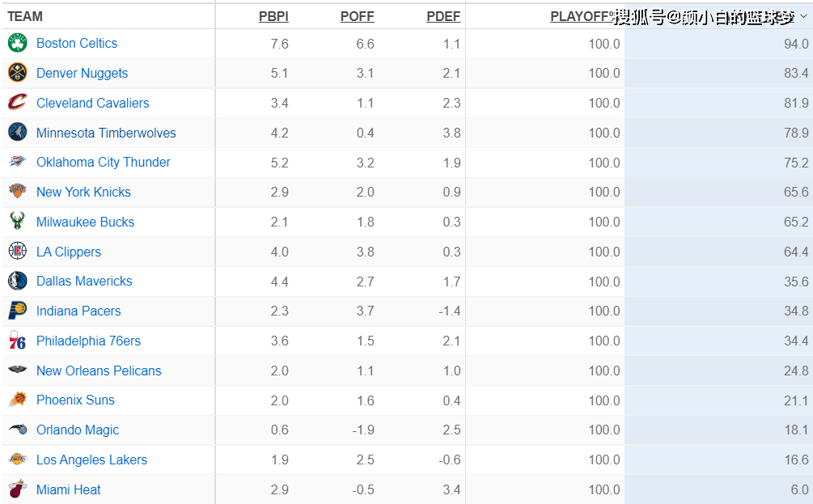Image resolution: width=813 pixels, height=504 pixels.
Task: Click the Indiana Pacers team logo
Action: click(18, 311)
